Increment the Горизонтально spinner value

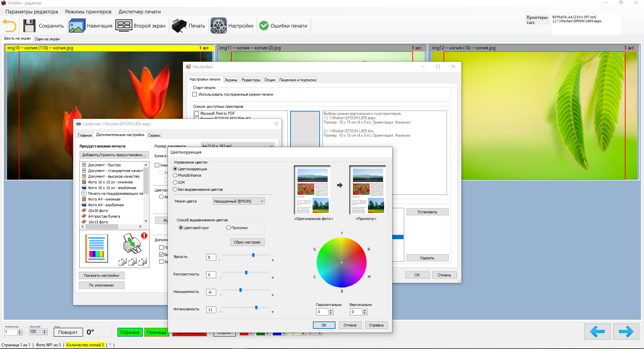pos(331,310)
